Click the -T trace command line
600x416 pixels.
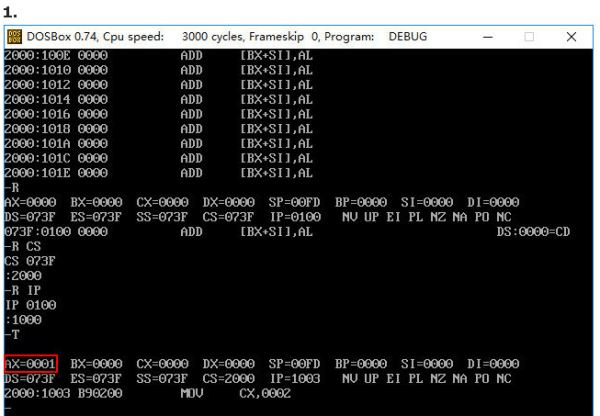11,334
